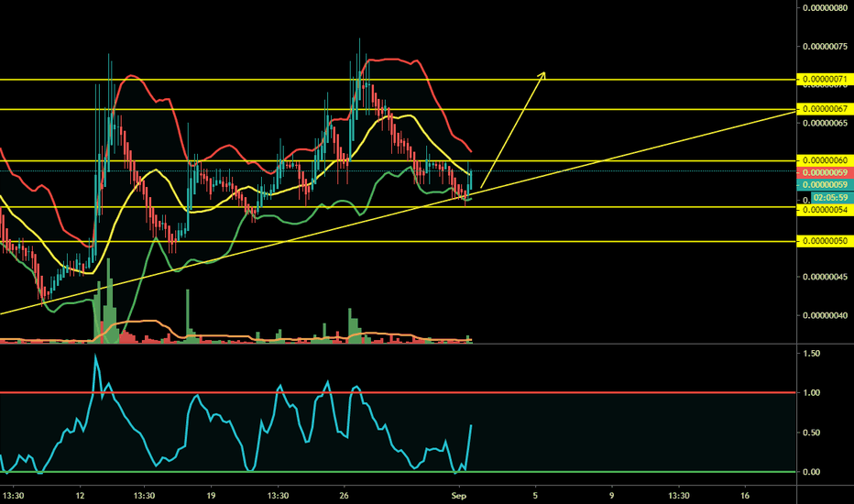Select the cyan oscillator line's latest rising segment

(x=468, y=448)
